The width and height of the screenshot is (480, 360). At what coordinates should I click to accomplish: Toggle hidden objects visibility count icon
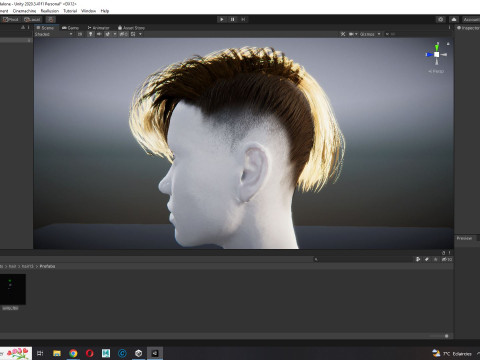click(123, 34)
